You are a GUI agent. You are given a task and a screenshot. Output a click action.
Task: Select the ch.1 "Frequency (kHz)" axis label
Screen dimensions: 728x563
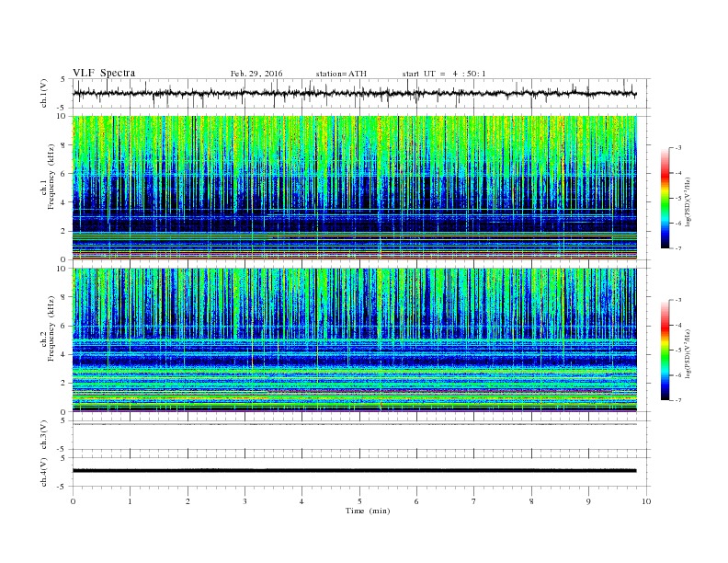[51, 177]
